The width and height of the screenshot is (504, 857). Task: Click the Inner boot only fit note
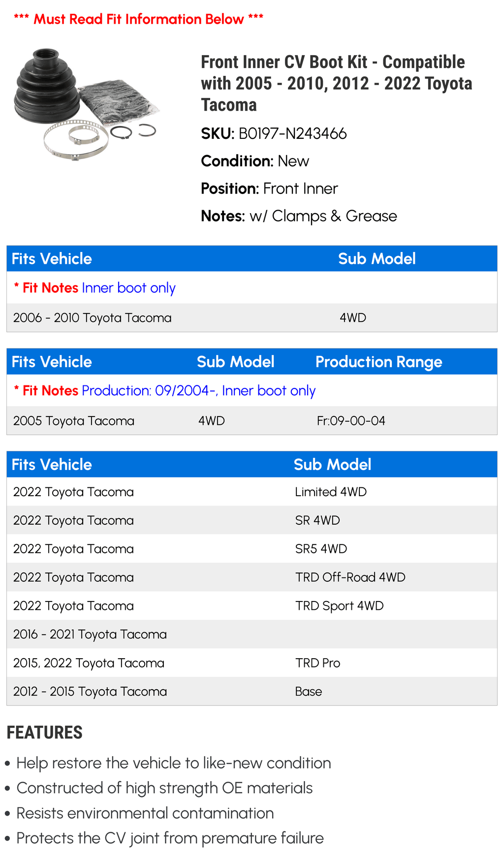[128, 288]
